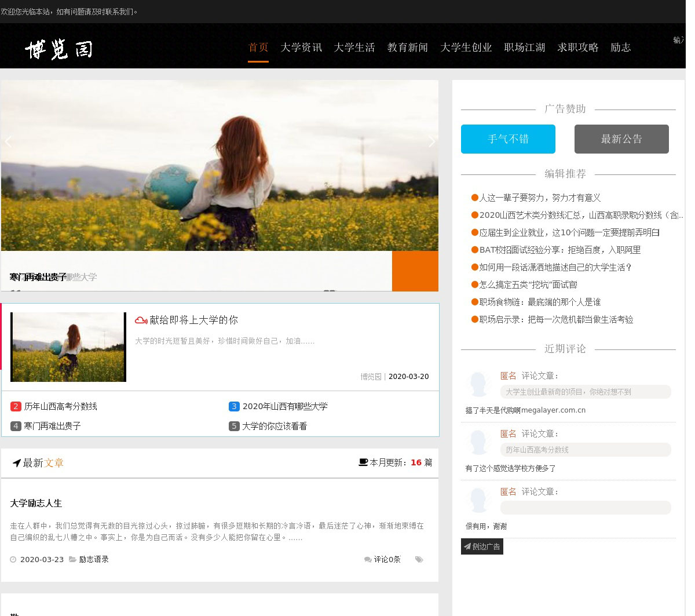Click the 侧边广告 sidebar ad label
The width and height of the screenshot is (695, 616).
tap(482, 546)
